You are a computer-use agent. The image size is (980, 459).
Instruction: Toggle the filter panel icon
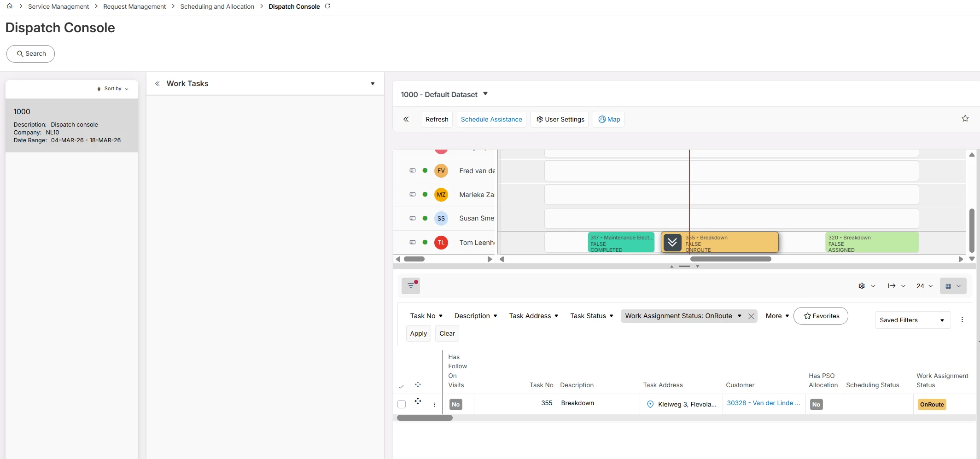tap(411, 286)
